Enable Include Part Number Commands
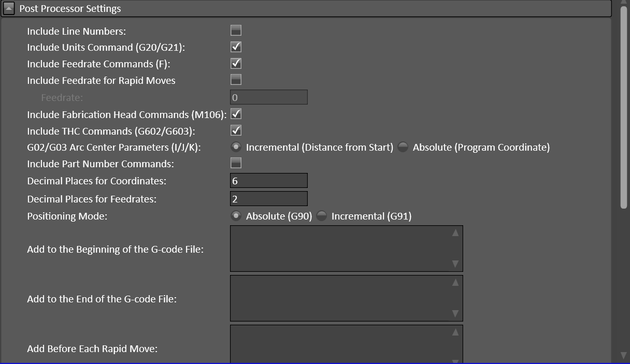 tap(236, 163)
